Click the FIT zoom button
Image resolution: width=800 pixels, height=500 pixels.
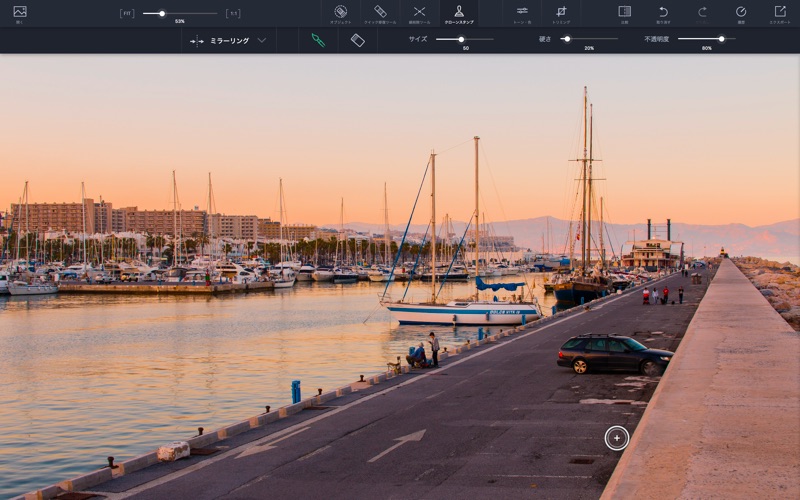pyautogui.click(x=127, y=13)
